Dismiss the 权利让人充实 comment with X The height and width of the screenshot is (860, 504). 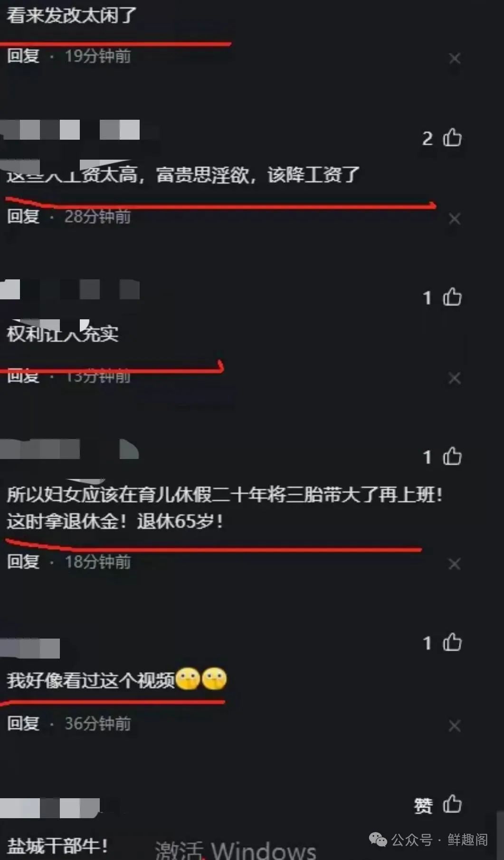pos(455,378)
